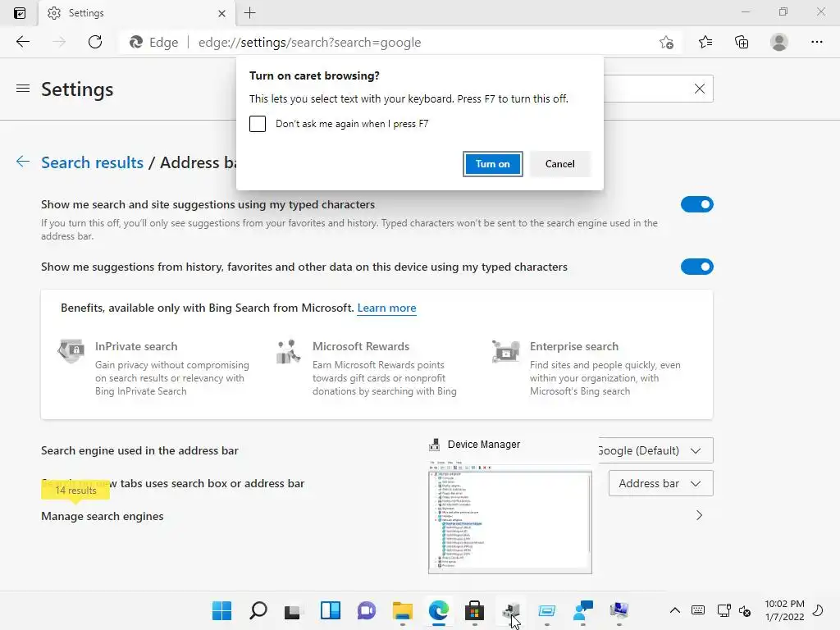The width and height of the screenshot is (840, 630).
Task: Expand Manage search engines chevron
Action: (699, 515)
